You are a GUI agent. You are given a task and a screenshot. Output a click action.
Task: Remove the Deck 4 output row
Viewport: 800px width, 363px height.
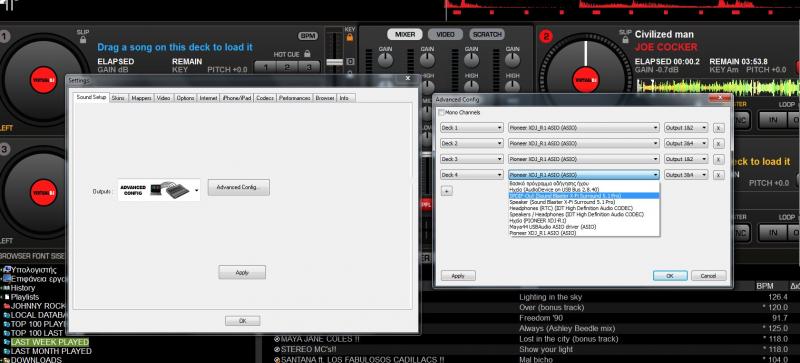(x=718, y=175)
